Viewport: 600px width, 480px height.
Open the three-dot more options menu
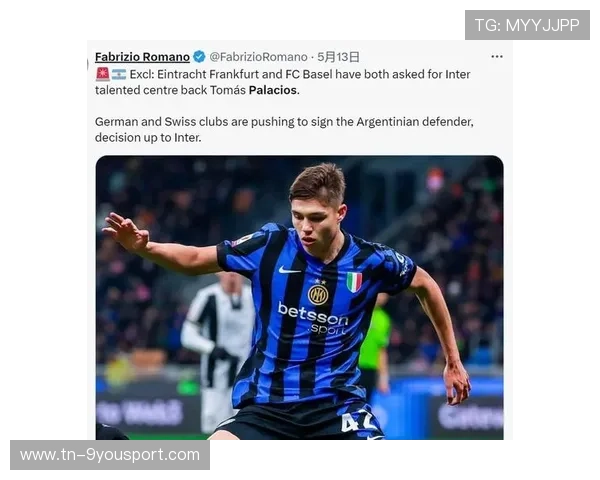point(497,57)
